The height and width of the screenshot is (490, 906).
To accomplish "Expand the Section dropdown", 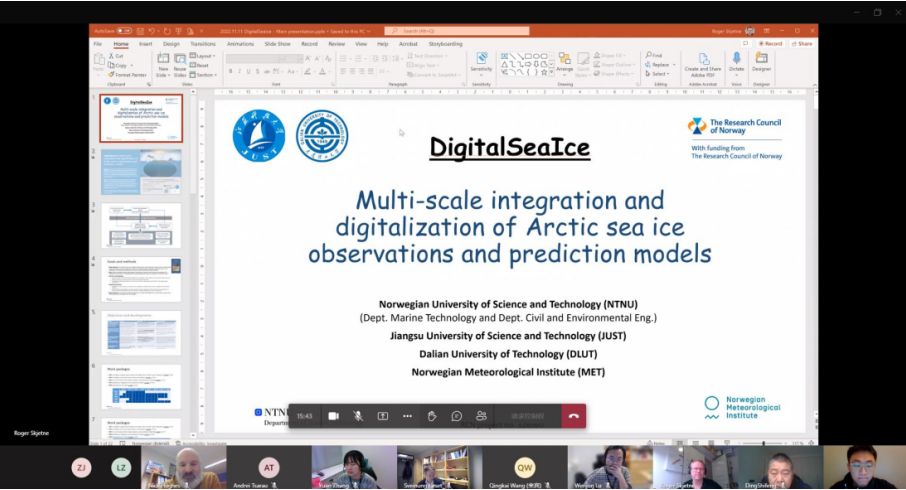I will [204, 75].
